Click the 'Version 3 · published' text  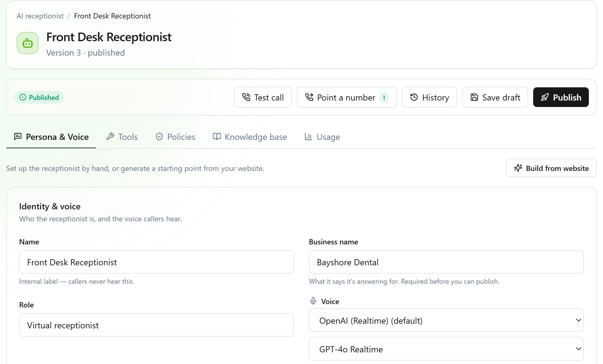point(86,53)
